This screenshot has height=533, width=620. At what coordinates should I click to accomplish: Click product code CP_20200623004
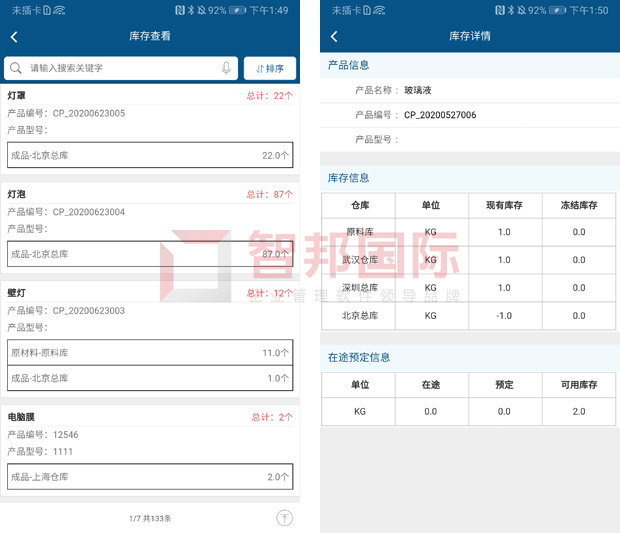pyautogui.click(x=89, y=212)
